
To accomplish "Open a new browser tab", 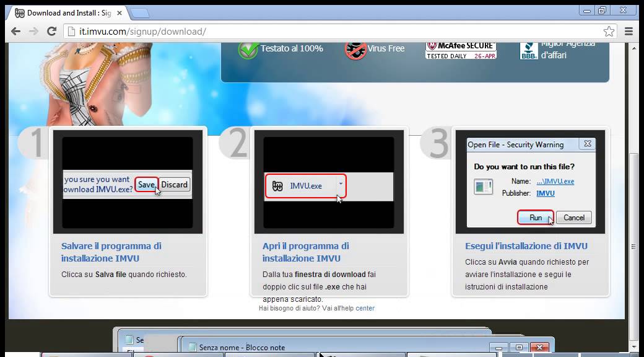I will [x=140, y=14].
